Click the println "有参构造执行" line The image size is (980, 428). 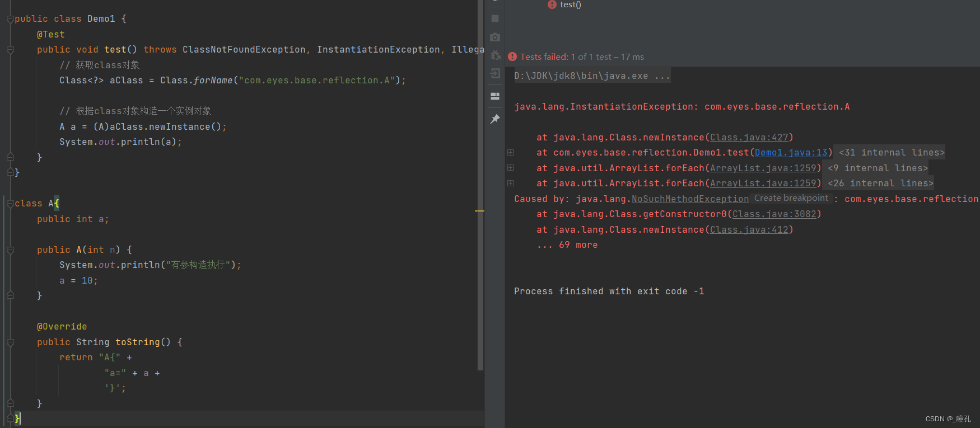click(x=150, y=265)
